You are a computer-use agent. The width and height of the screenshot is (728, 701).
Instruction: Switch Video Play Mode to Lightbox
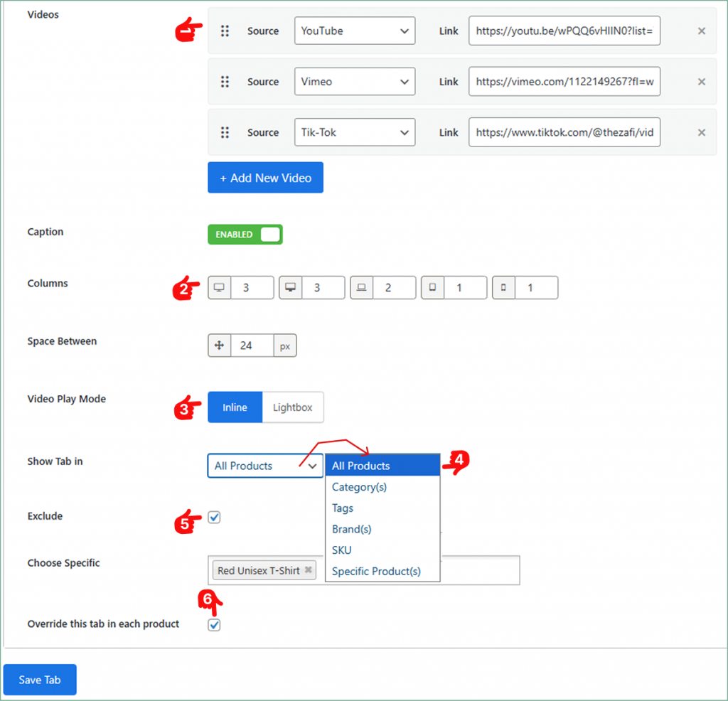pyautogui.click(x=292, y=407)
